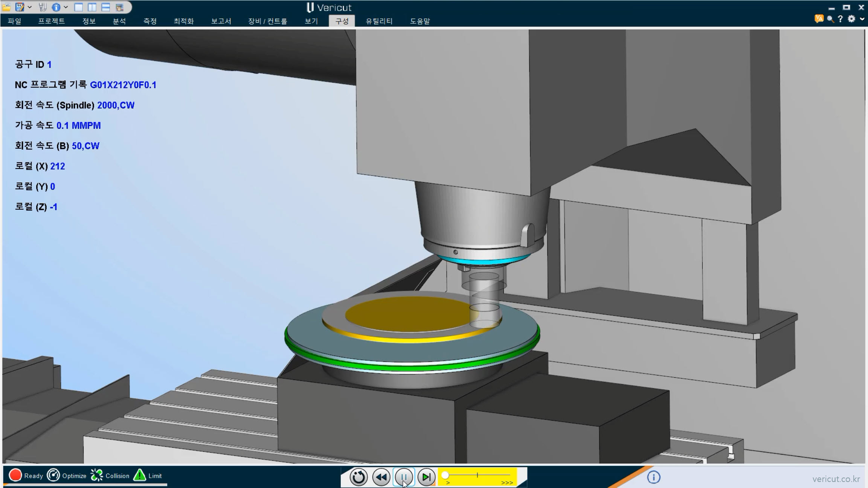The image size is (868, 488).
Task: Open the 유틸리티 menu
Action: [x=379, y=21]
